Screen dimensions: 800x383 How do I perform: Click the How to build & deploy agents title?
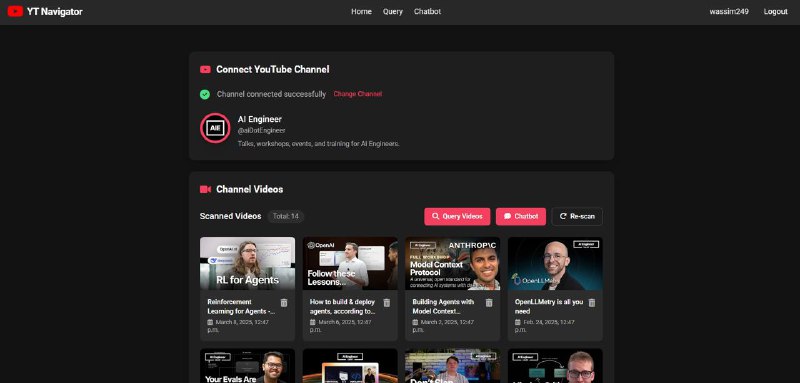point(343,307)
